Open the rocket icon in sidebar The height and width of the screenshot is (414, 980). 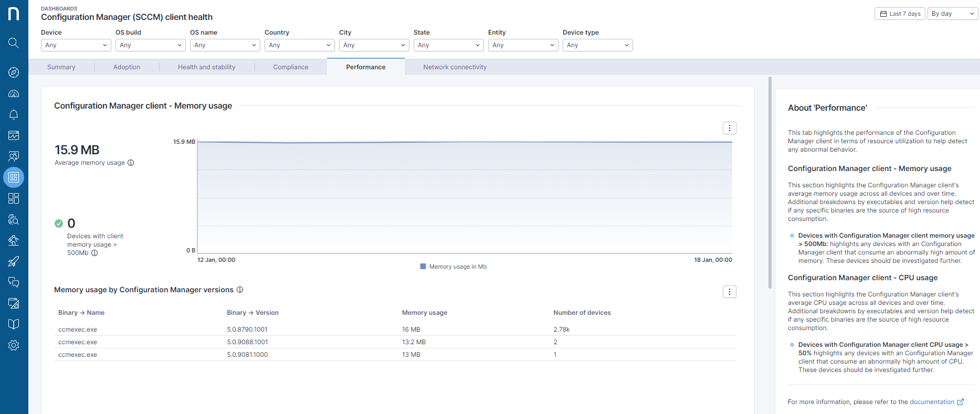tap(14, 261)
